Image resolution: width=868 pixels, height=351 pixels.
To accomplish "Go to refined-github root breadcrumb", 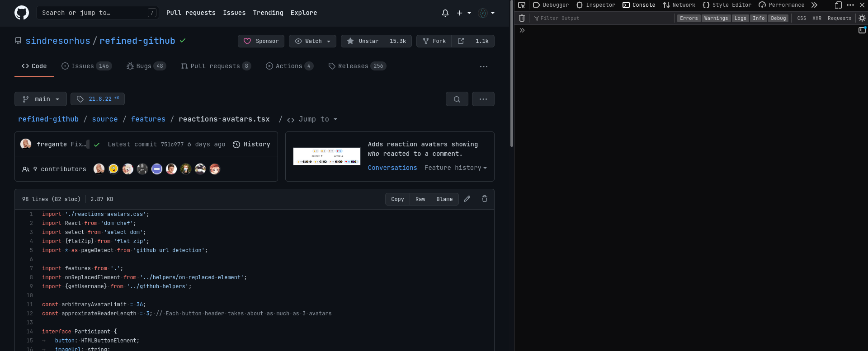I will point(48,119).
